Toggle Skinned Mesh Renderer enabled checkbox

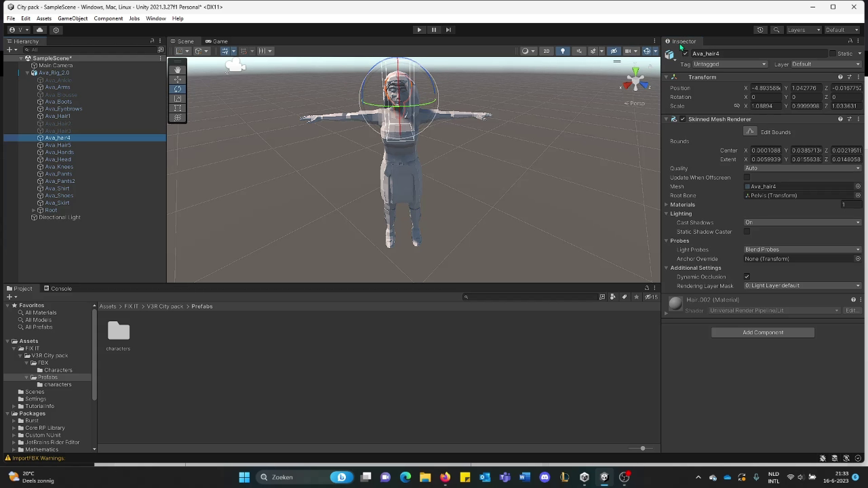[x=682, y=119]
